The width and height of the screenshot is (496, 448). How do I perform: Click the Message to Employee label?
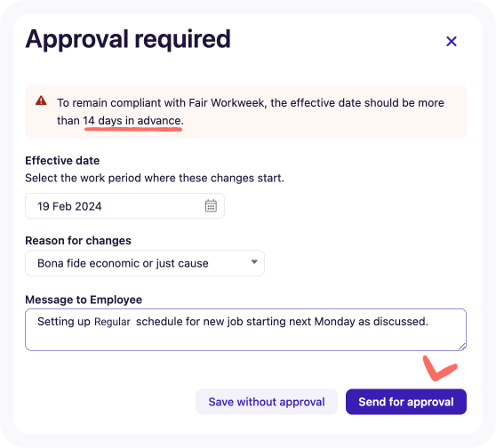coord(84,300)
